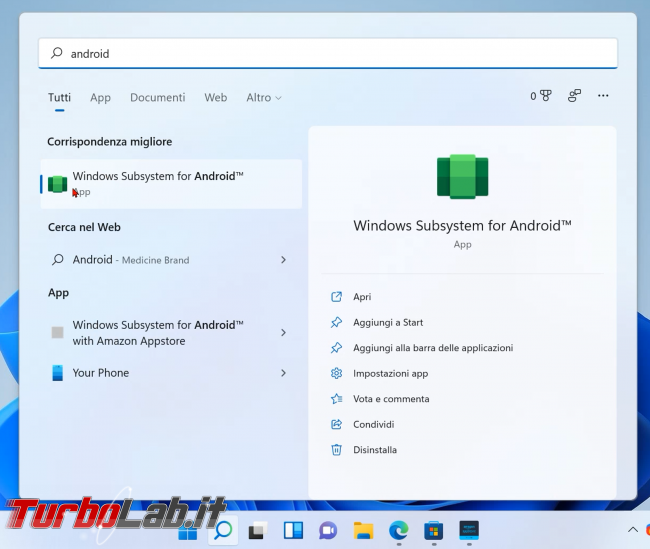Open Microsoft Store from the taskbar
The width and height of the screenshot is (650, 549).
(x=434, y=530)
